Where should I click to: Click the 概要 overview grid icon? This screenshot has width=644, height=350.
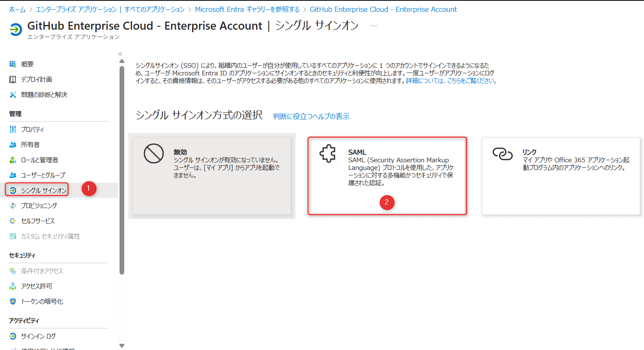[13, 64]
